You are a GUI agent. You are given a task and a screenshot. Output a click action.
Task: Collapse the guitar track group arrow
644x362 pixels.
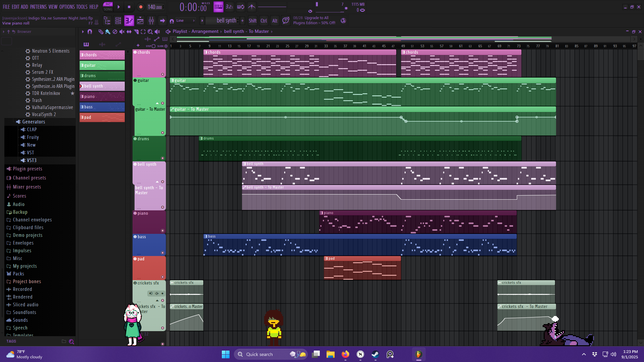pos(157,103)
